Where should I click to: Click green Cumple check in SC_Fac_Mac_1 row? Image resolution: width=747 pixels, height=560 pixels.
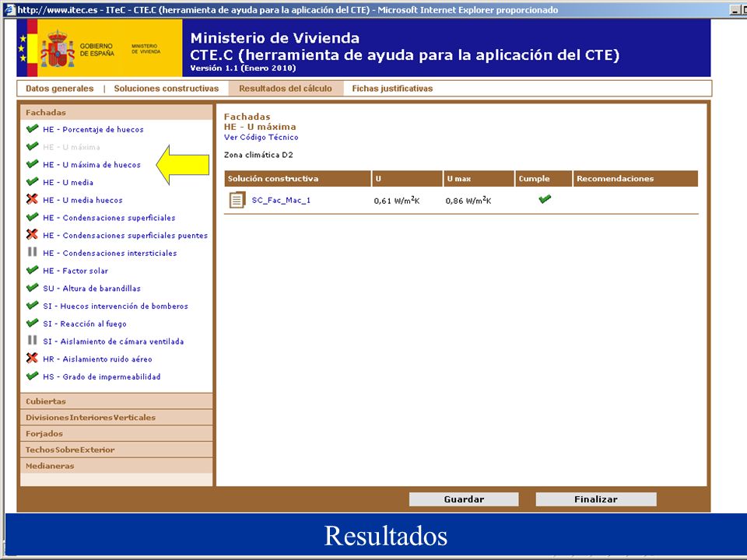(x=545, y=199)
